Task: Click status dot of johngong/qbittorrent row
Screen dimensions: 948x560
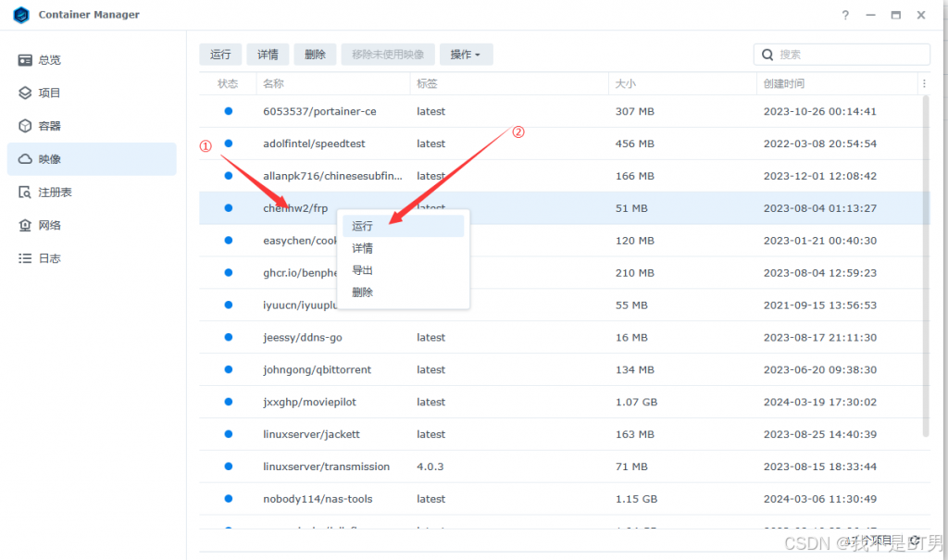Action: [x=229, y=369]
